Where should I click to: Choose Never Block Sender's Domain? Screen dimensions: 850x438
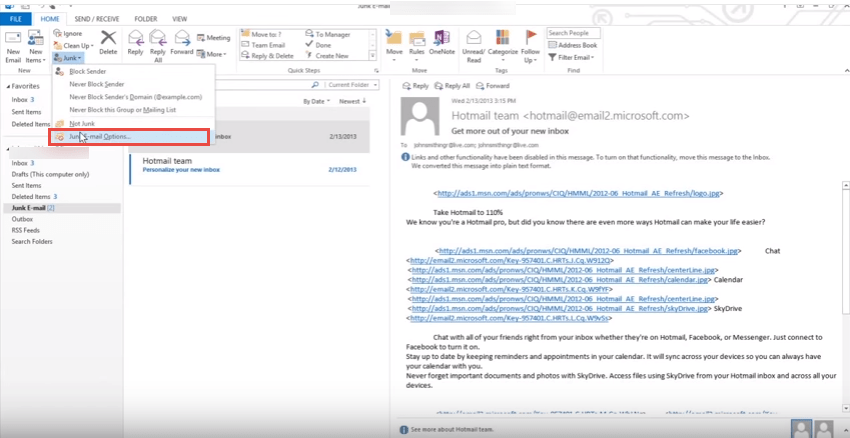pos(134,97)
